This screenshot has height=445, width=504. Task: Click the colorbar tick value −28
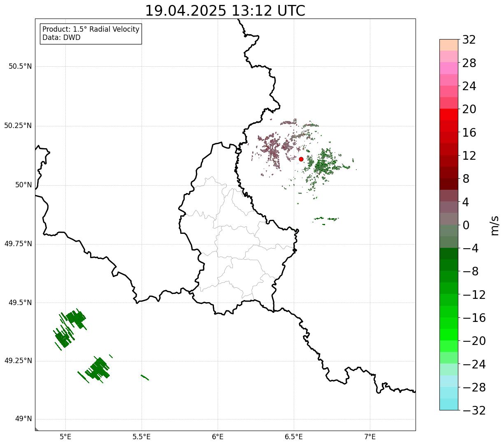(474, 387)
